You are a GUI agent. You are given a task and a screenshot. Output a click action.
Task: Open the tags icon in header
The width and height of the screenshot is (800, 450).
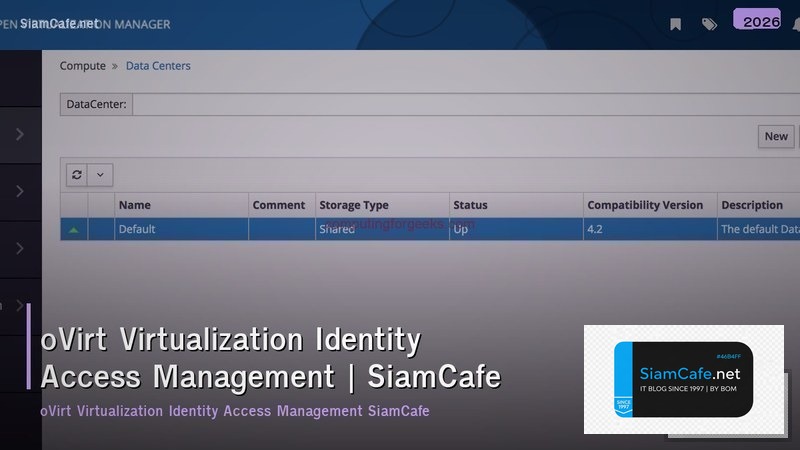tap(709, 24)
